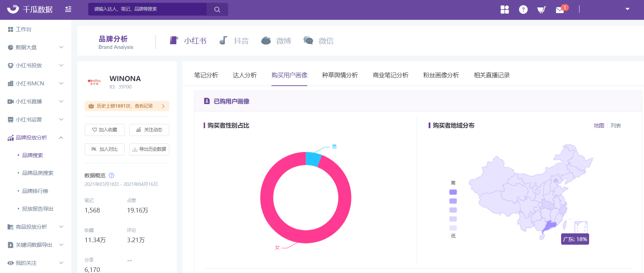Screen dimensions: 644x273
Task: Open the 种草舆情分析 tab
Action: 340,75
